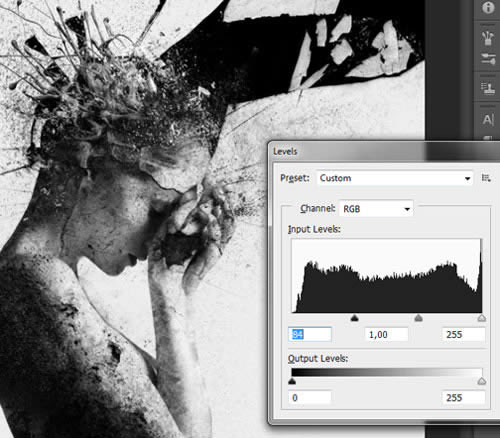Expand the Preset dropdown showing Custom
500x438 pixels.
[x=395, y=178]
